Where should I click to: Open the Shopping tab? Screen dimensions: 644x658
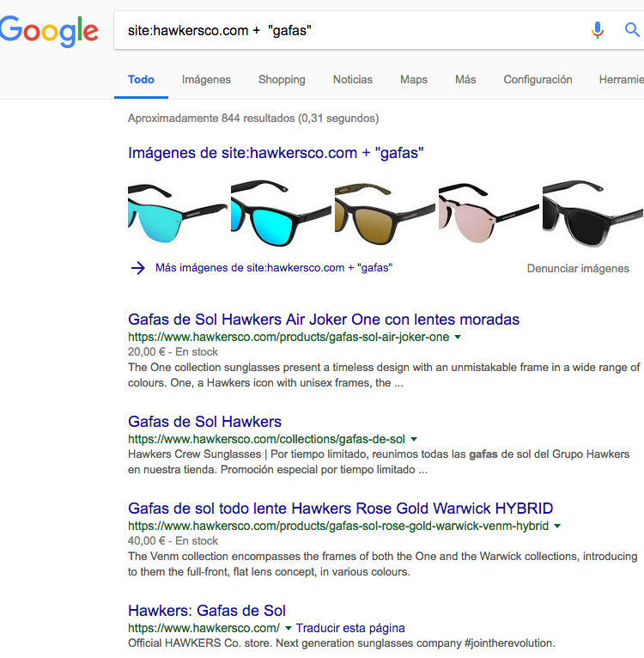coord(282,80)
